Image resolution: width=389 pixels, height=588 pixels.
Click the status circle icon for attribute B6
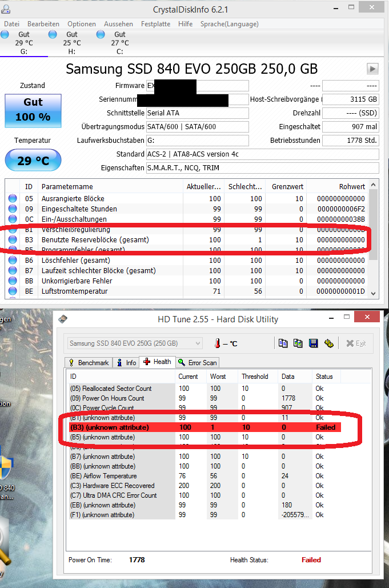[13, 260]
